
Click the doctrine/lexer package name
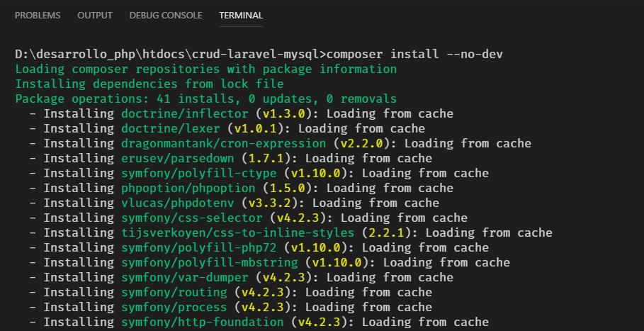(x=170, y=128)
